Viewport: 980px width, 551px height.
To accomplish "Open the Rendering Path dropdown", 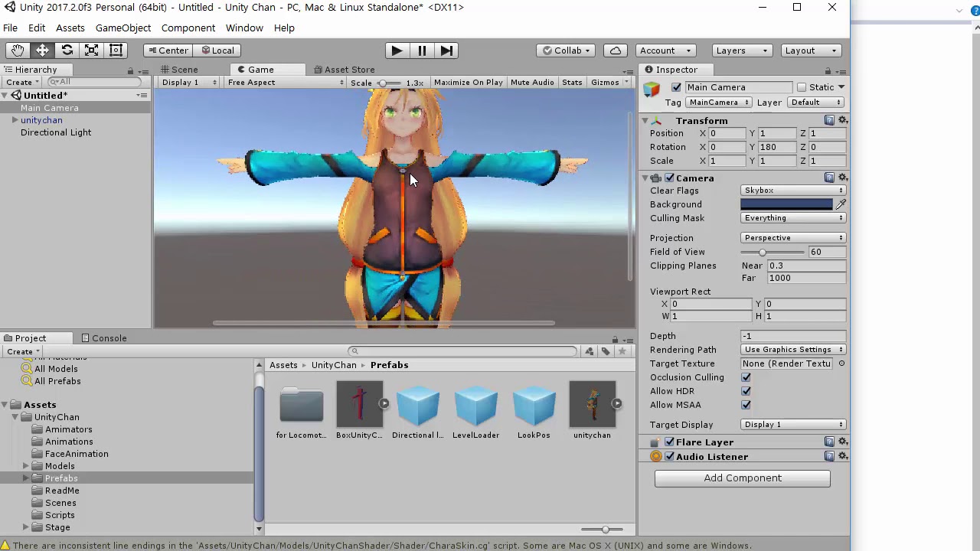I will pos(793,350).
